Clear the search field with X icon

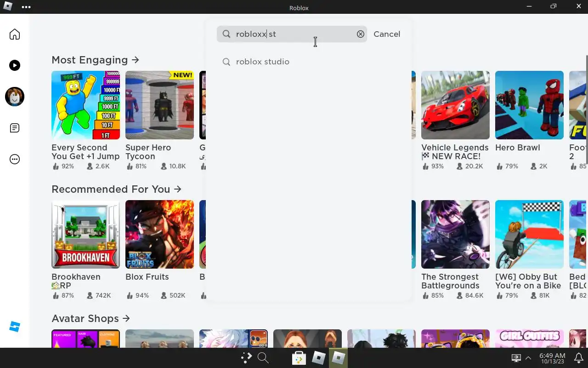(x=361, y=34)
